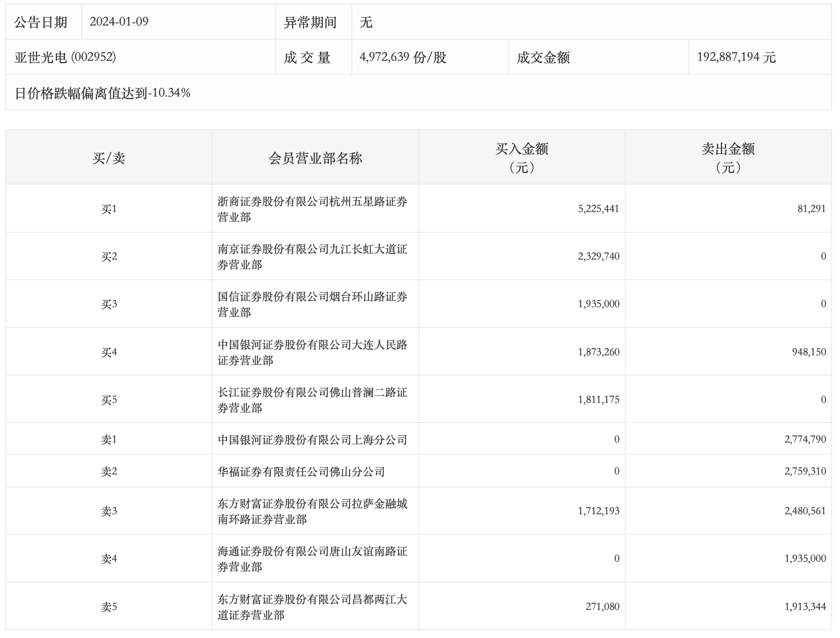Viewport: 840px width, 638px height.
Task: Click the 买/卖 column header
Action: point(109,158)
